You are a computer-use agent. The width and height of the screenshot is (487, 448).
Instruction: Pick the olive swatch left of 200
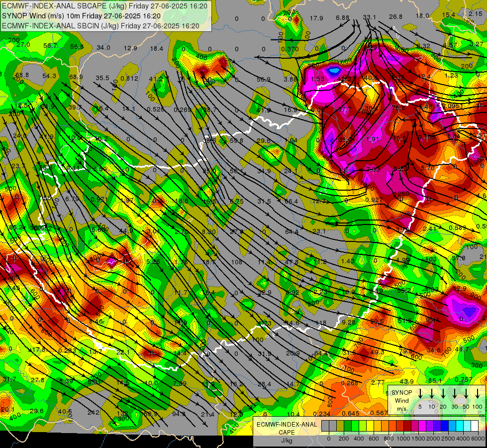click(340, 426)
